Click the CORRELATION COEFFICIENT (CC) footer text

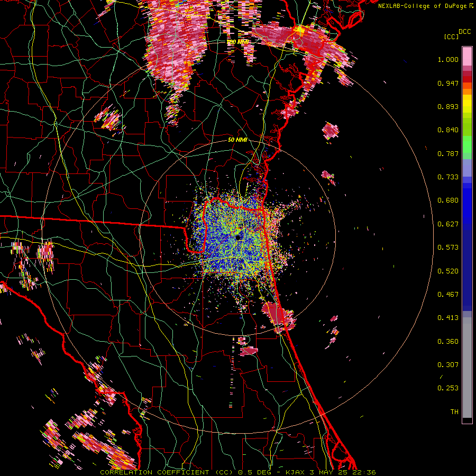click(167, 472)
